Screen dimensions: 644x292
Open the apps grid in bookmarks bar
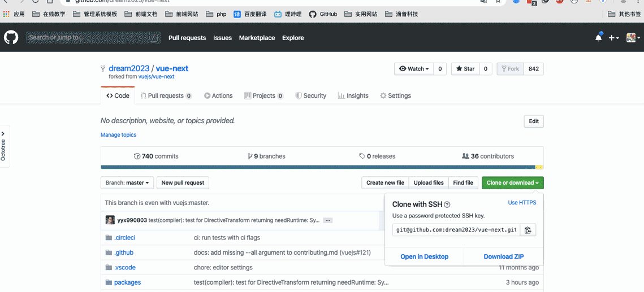(6, 14)
